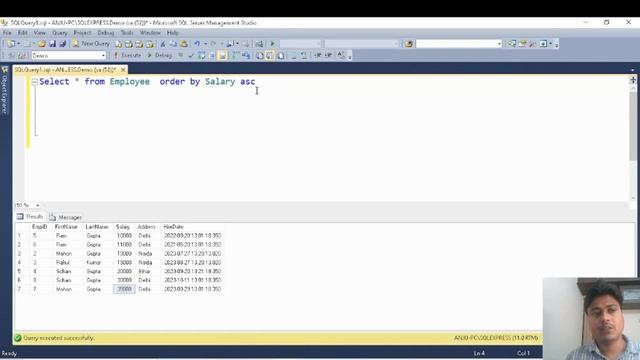Specify Values for Template Parameters icon

pyautogui.click(x=341, y=56)
